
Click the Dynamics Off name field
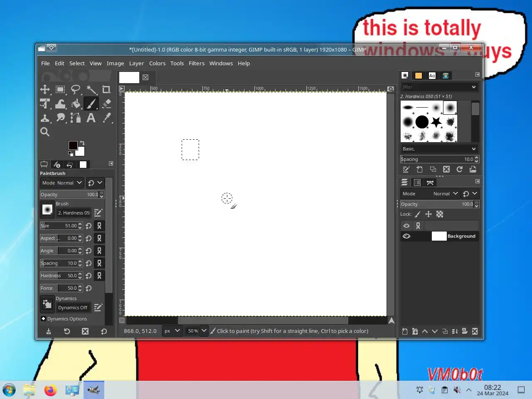click(73, 308)
